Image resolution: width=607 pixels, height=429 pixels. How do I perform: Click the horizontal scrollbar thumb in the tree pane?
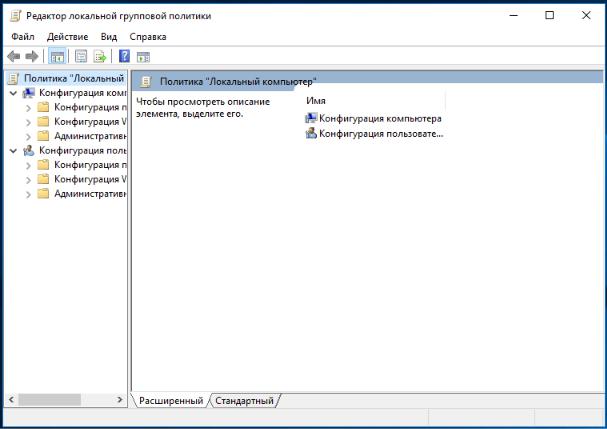50,400
